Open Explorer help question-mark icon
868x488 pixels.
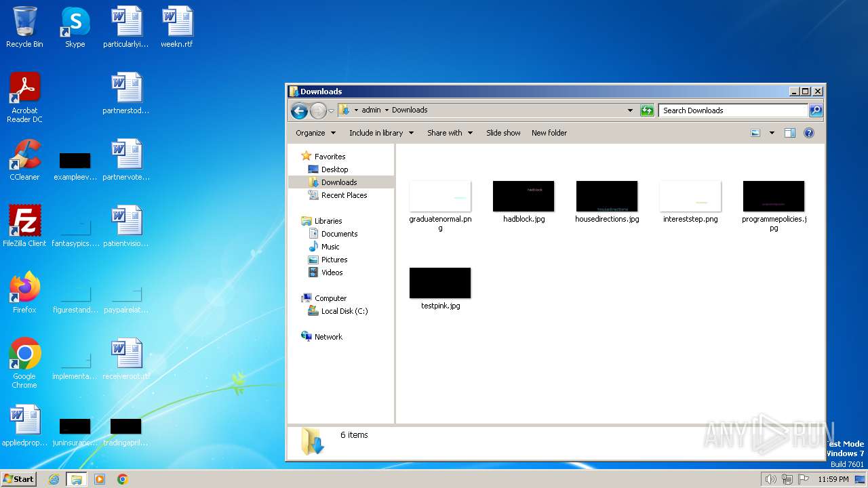(x=808, y=133)
